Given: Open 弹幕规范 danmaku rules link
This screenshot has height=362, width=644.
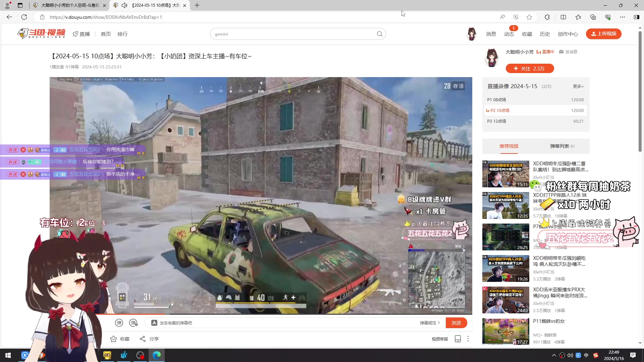Looking at the screenshot, I should tap(430, 323).
